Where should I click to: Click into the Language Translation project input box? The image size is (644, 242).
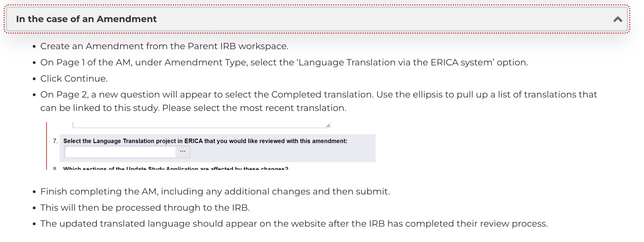[120, 152]
